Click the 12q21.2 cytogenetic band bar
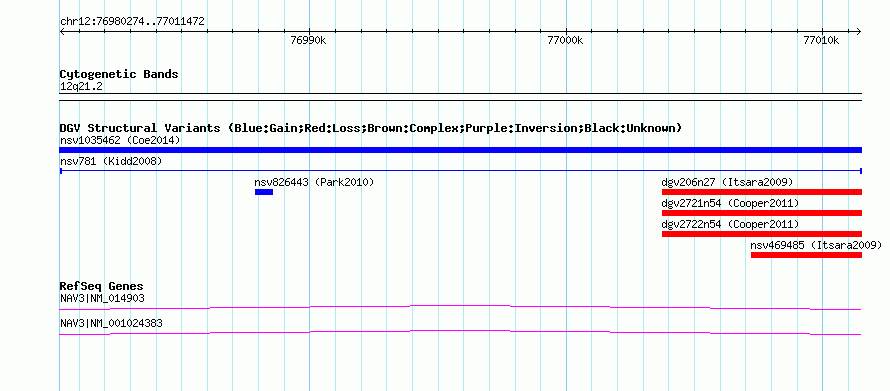 point(460,97)
